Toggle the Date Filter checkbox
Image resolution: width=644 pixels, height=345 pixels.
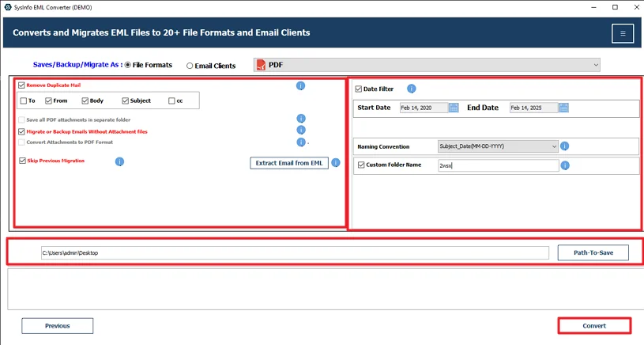click(x=359, y=89)
